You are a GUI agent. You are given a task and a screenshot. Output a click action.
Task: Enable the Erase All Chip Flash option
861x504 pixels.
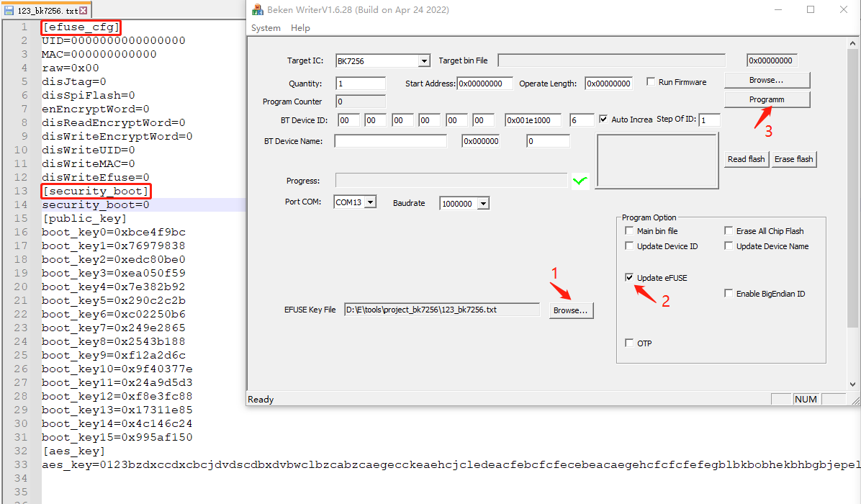(x=729, y=231)
